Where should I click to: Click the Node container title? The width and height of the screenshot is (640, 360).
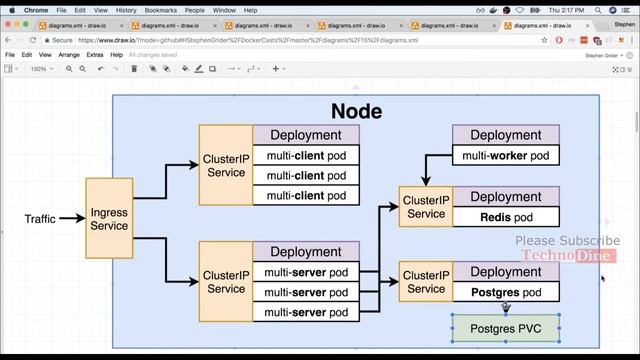click(356, 111)
